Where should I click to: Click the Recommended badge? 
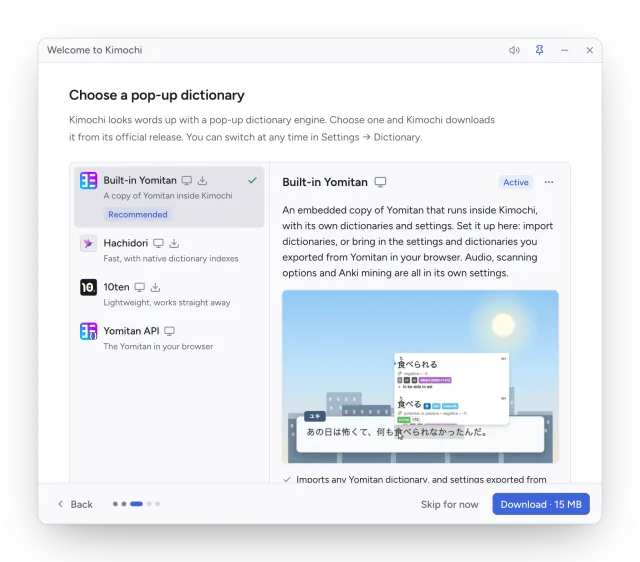pyautogui.click(x=138, y=214)
